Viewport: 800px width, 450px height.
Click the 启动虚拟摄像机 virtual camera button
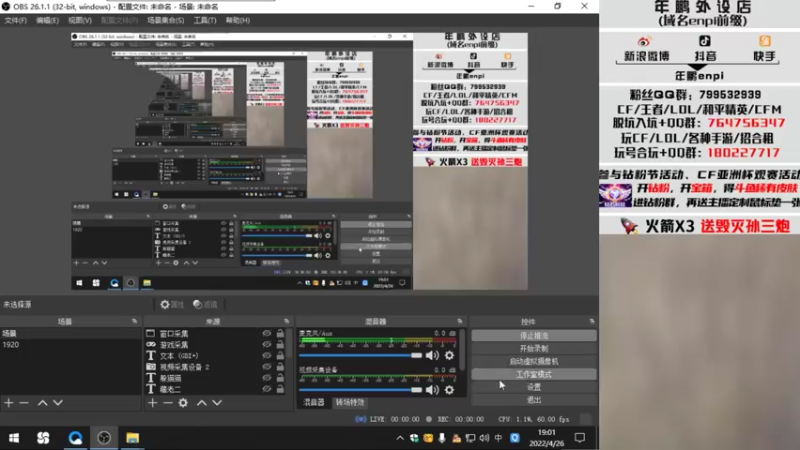pyautogui.click(x=534, y=361)
